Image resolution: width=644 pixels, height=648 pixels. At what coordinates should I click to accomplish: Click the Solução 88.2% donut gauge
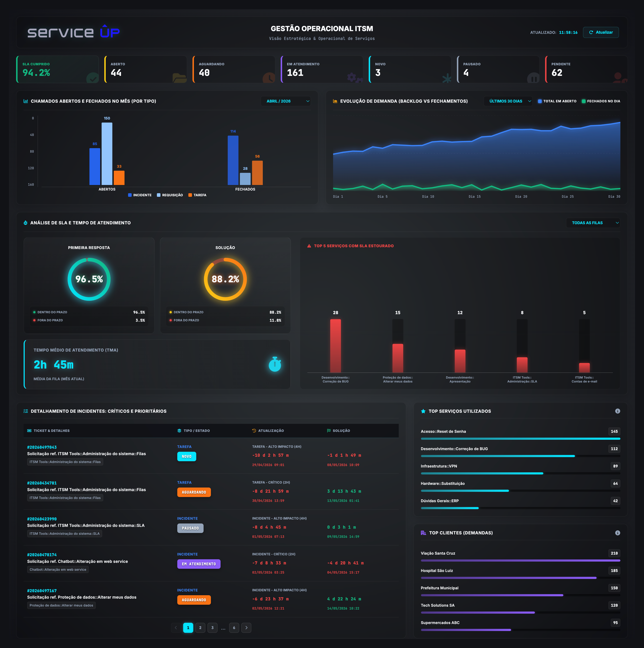(x=225, y=279)
